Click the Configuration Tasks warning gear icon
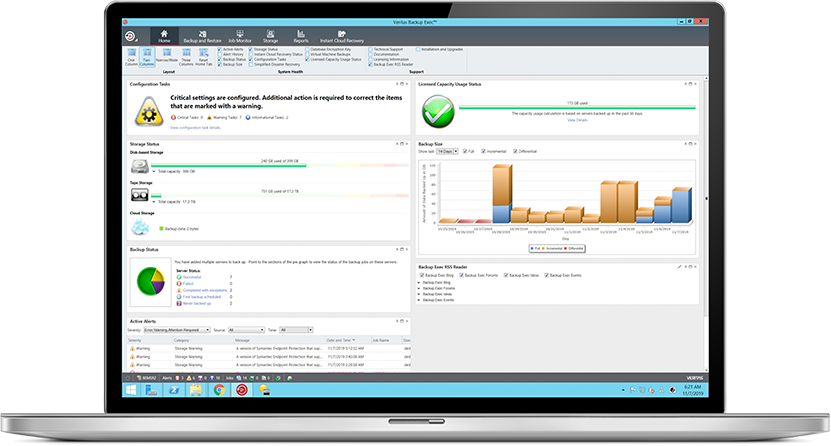This screenshot has height=446, width=831. click(149, 112)
